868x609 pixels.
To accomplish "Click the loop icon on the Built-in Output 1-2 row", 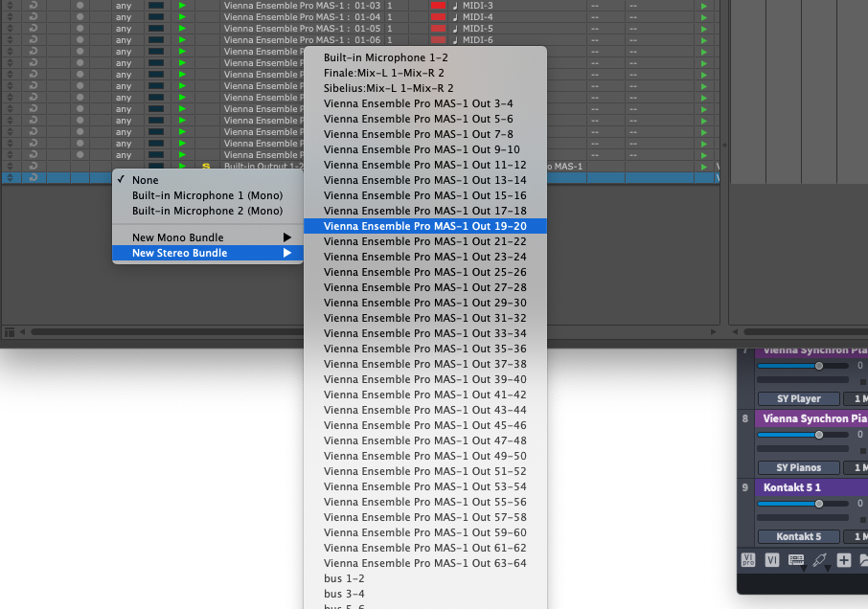I will tap(34, 166).
